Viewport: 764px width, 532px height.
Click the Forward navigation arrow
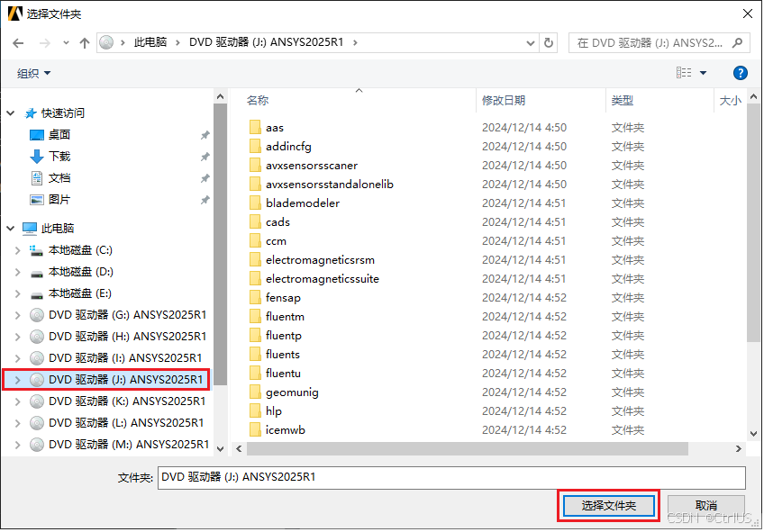45,43
